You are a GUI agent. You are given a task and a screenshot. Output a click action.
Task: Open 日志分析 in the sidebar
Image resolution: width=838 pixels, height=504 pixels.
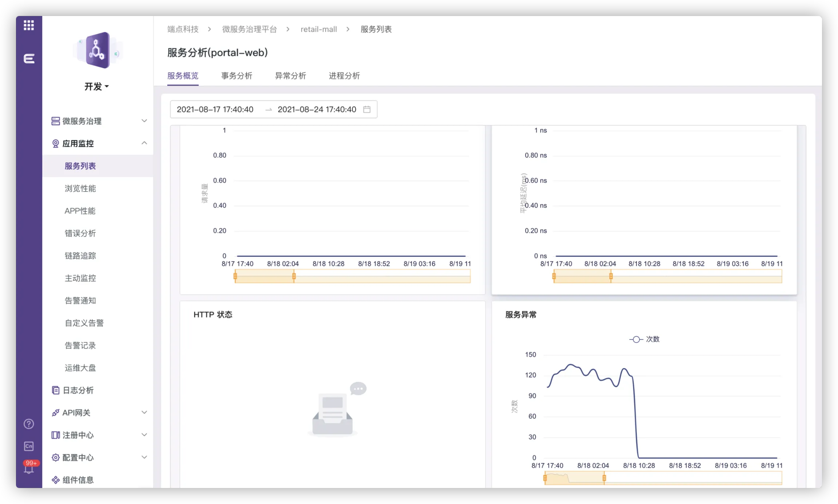pyautogui.click(x=78, y=390)
